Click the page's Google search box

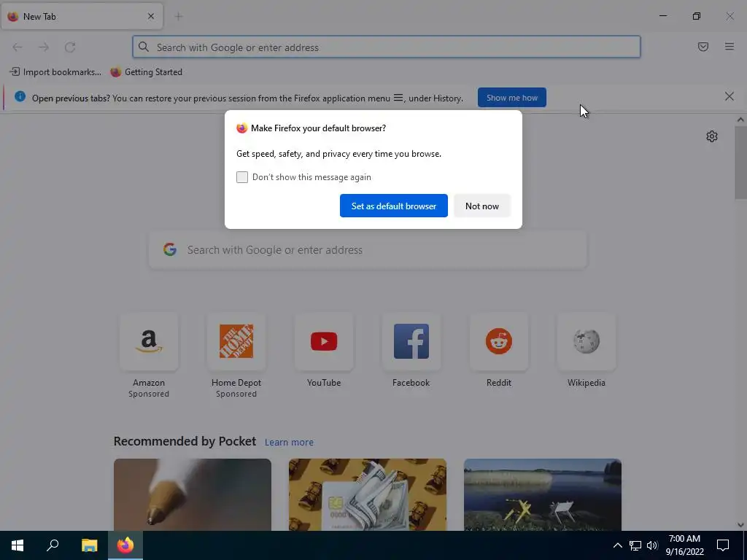coord(368,250)
